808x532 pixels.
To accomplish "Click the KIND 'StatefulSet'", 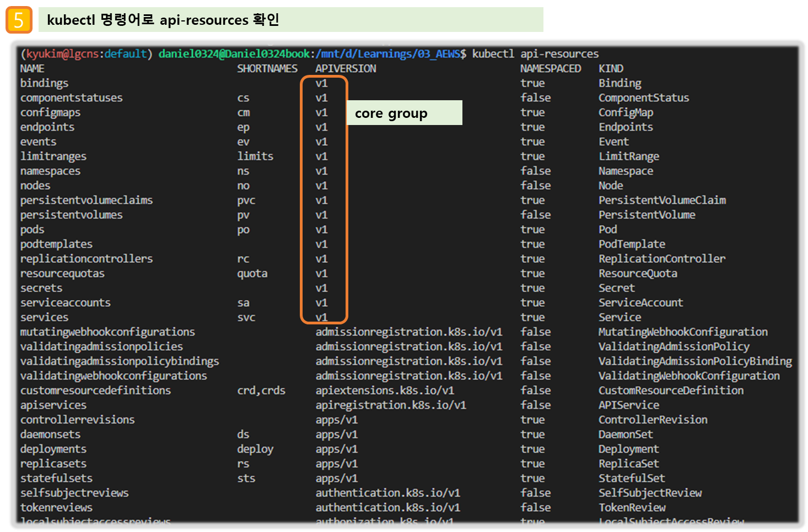I will click(x=632, y=479).
